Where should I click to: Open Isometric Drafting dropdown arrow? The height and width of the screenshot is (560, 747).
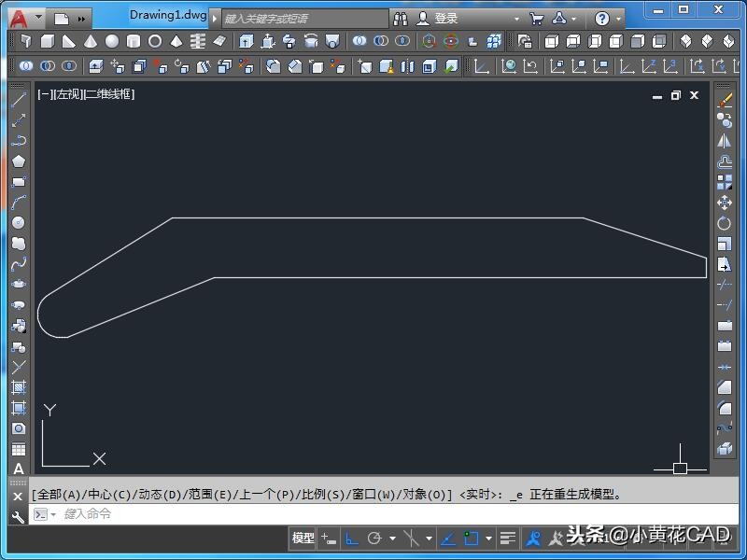(x=430, y=539)
